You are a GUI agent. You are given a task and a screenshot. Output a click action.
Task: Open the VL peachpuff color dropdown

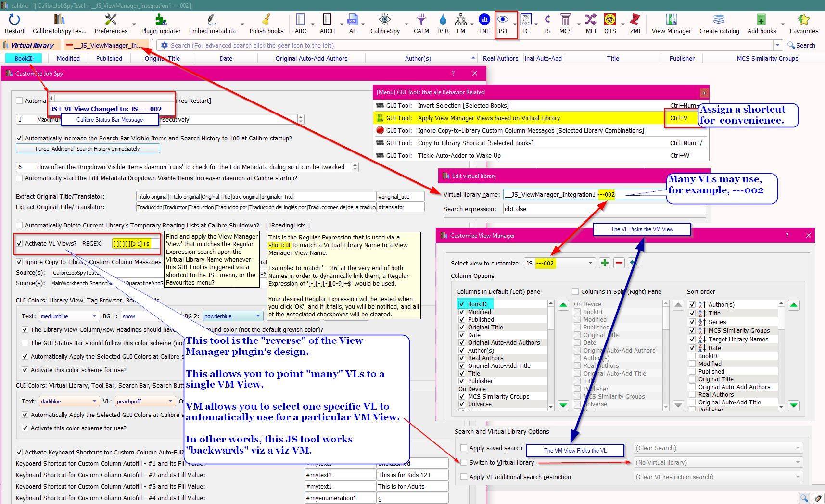[145, 401]
